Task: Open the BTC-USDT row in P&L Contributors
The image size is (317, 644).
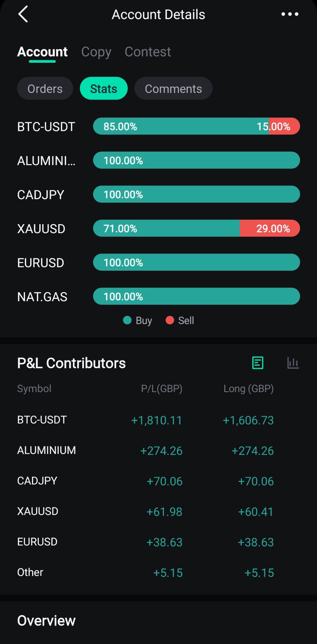Action: 42,420
